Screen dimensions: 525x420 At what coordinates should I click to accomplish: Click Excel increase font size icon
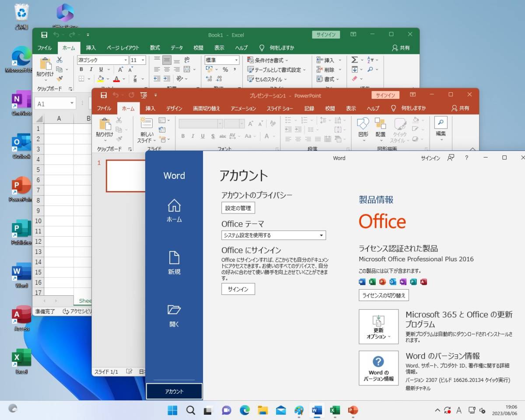coord(121,70)
